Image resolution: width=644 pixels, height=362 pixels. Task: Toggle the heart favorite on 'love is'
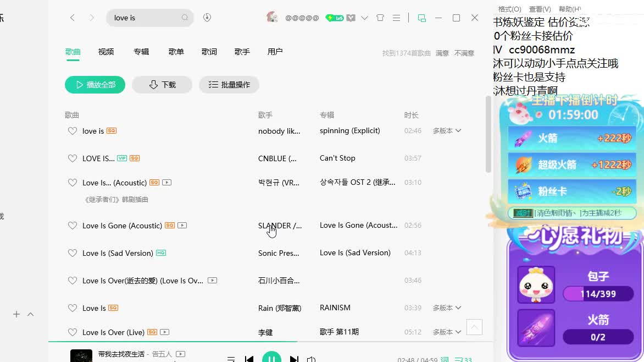pyautogui.click(x=73, y=130)
